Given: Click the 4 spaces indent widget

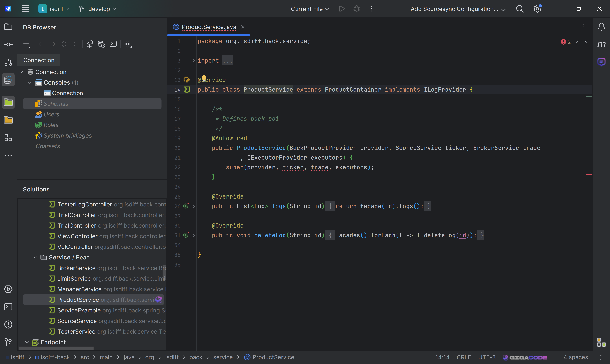Looking at the screenshot, I should click(576, 357).
